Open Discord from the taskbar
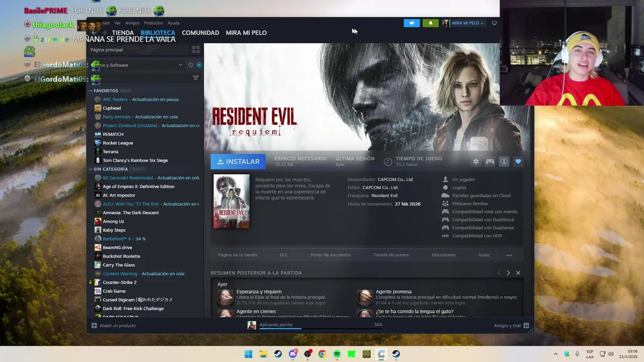This screenshot has height=362, width=644. (x=293, y=354)
